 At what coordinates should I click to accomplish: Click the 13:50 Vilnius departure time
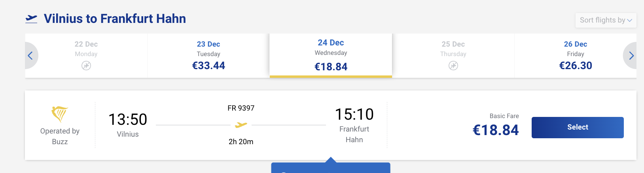tap(128, 120)
